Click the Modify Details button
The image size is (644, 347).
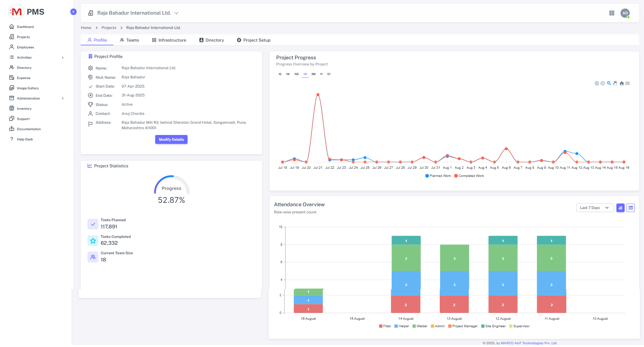(x=171, y=139)
